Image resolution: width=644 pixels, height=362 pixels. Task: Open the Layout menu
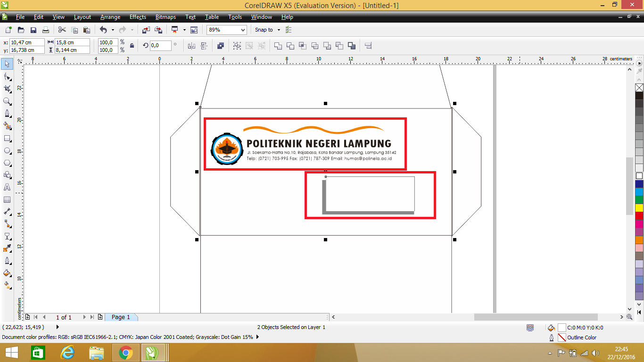(x=83, y=17)
